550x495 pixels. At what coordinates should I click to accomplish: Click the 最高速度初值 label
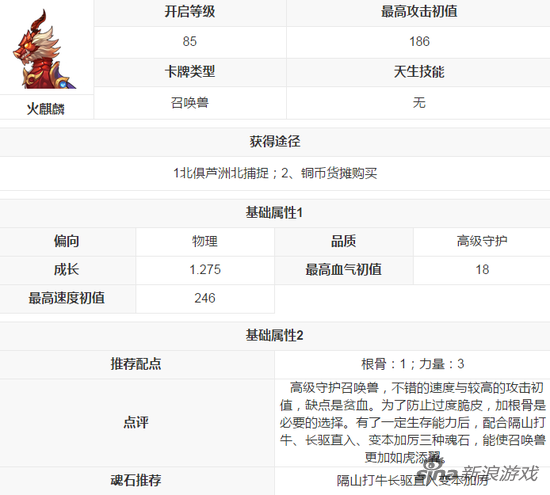pos(67,298)
